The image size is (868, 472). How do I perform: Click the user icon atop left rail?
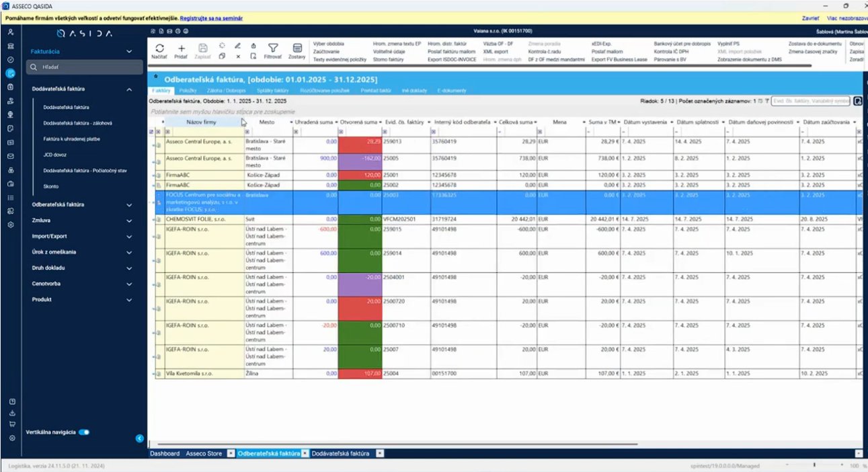10,32
